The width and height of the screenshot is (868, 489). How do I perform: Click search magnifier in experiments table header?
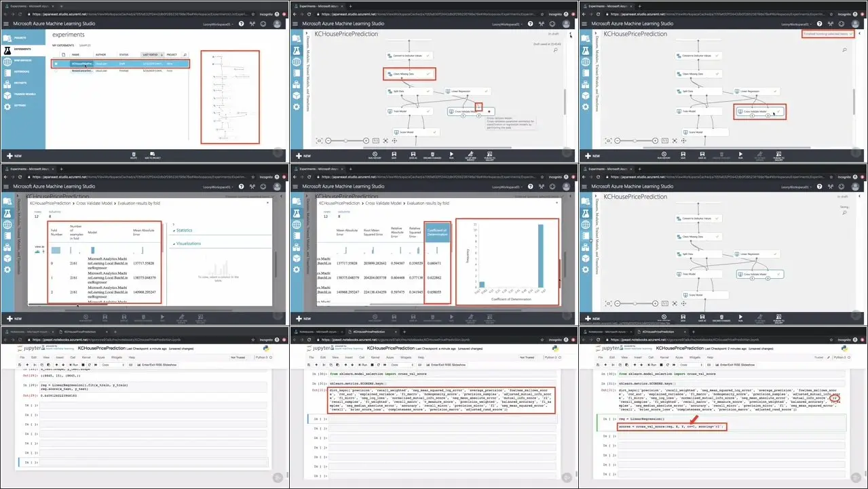(x=185, y=54)
